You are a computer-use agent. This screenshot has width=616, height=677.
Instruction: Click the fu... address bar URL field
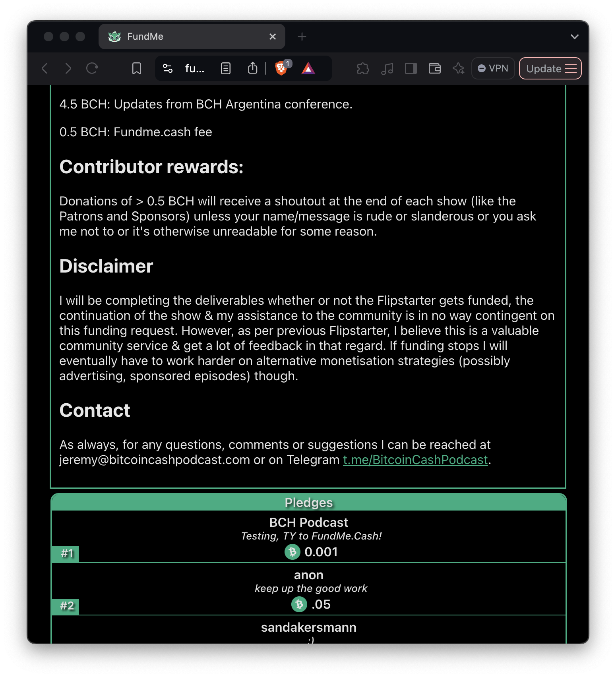(x=195, y=69)
